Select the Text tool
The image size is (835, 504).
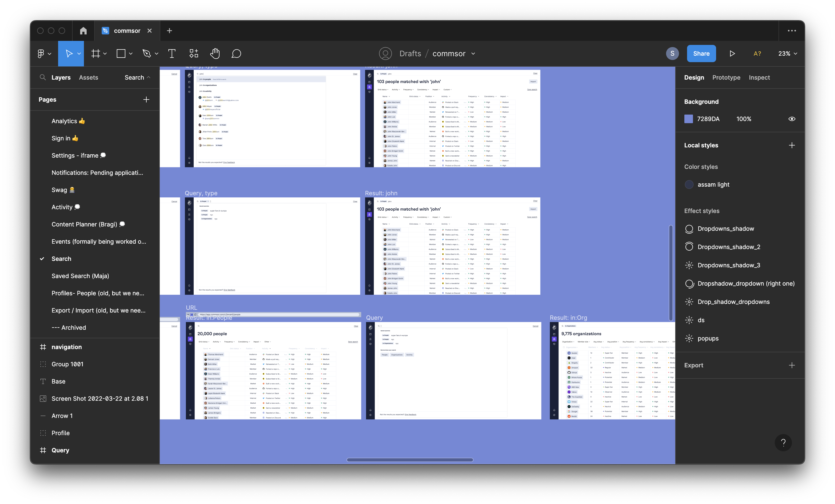coord(172,54)
